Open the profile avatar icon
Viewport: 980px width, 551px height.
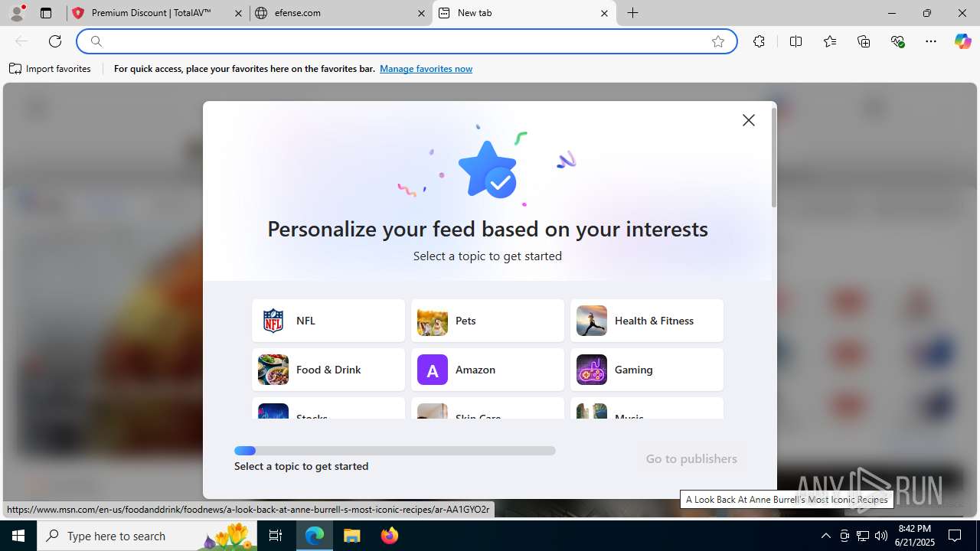pyautogui.click(x=17, y=13)
